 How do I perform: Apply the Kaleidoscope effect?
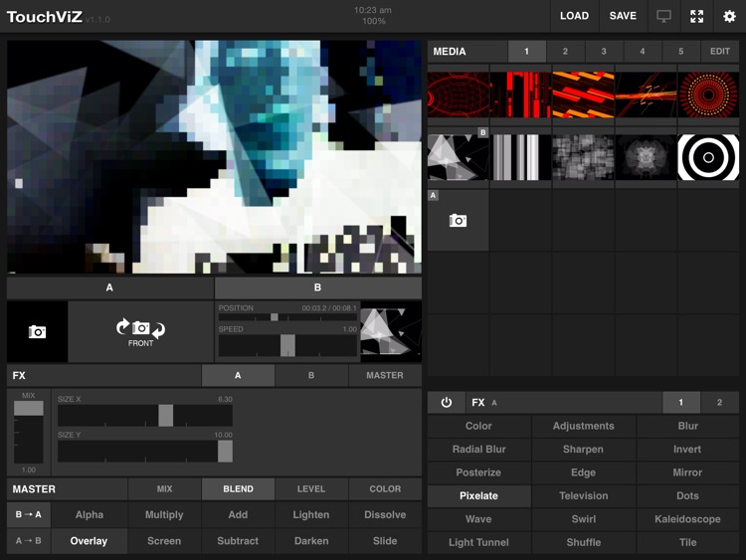pos(687,519)
